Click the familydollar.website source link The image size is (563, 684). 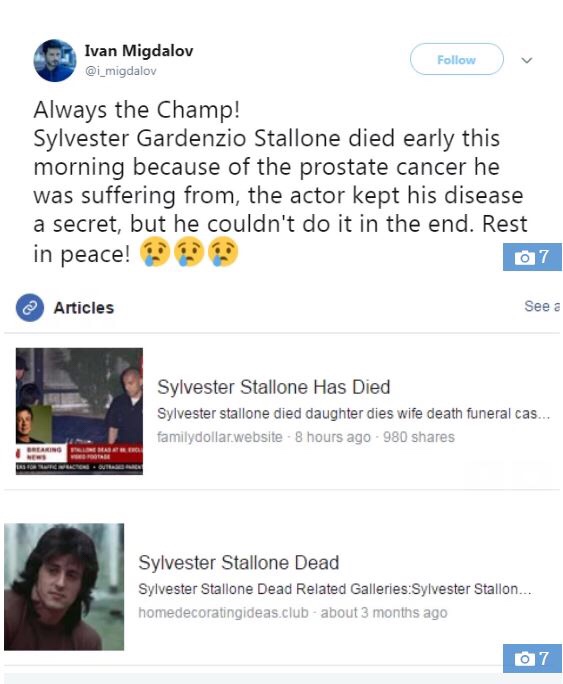[x=220, y=437]
